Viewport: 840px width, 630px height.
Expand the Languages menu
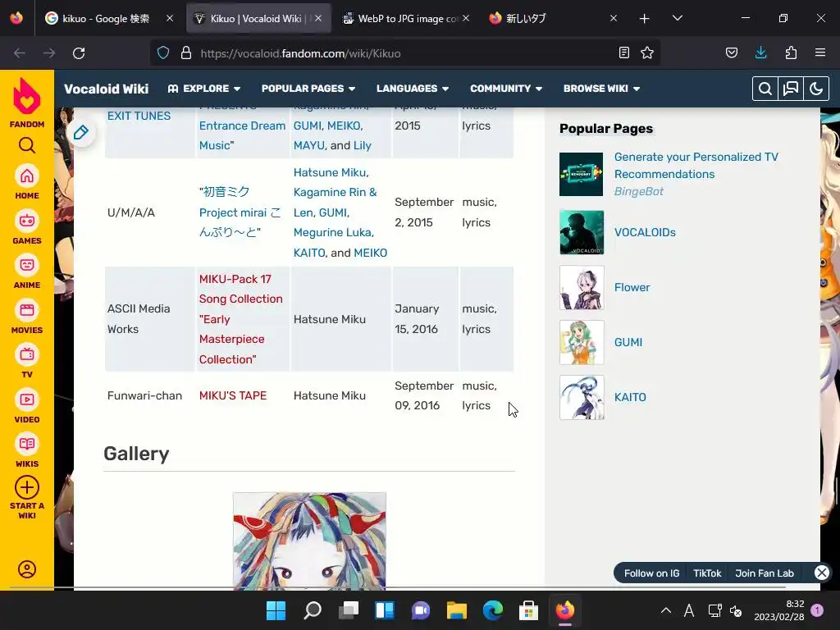pos(413,89)
